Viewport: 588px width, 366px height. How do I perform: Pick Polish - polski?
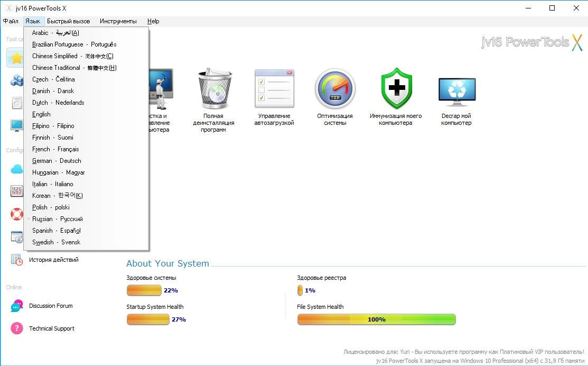point(86,207)
